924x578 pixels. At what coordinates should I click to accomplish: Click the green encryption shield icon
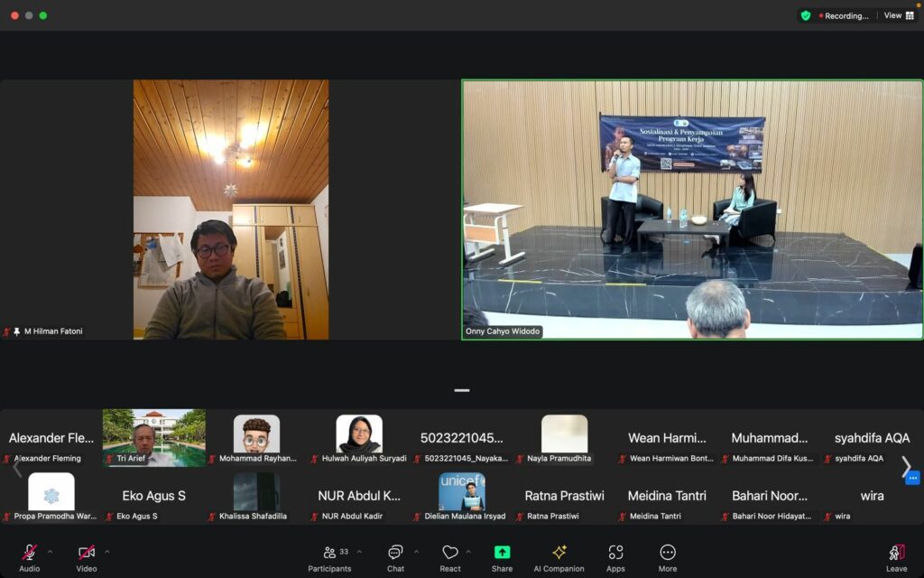tap(805, 15)
